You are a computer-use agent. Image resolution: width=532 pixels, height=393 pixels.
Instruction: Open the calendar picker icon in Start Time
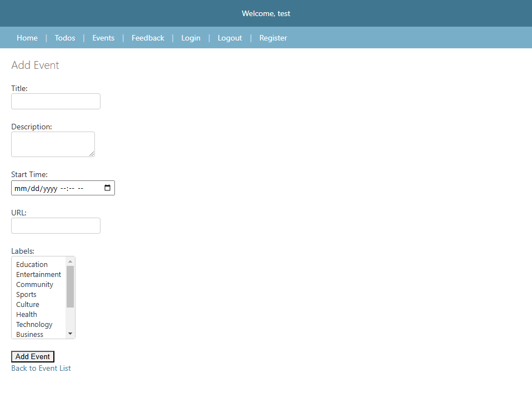click(107, 188)
